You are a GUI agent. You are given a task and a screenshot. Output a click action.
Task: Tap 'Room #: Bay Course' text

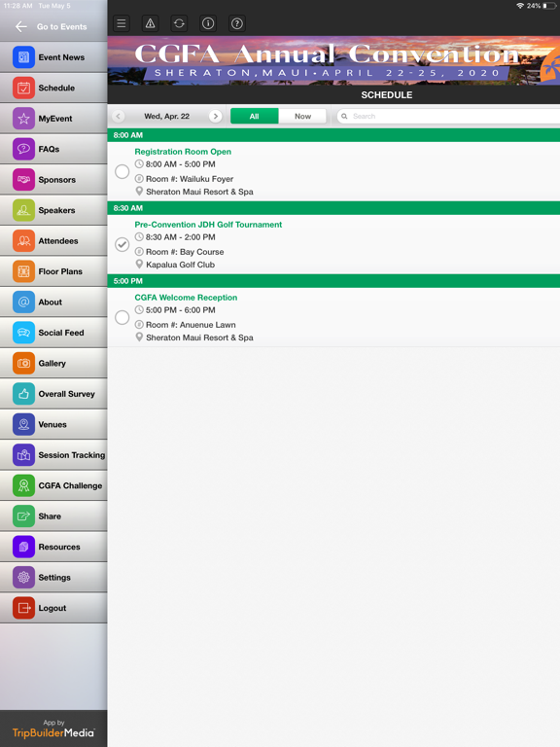tap(185, 252)
